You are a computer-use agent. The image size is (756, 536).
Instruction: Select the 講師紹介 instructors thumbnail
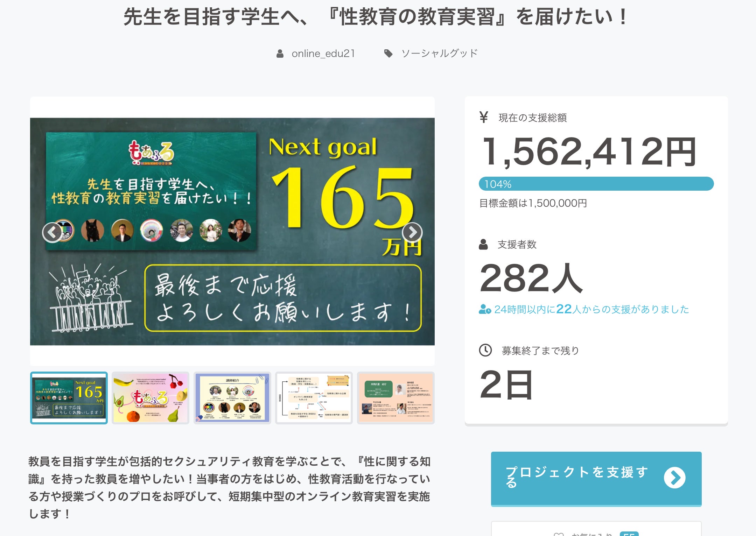pos(232,398)
